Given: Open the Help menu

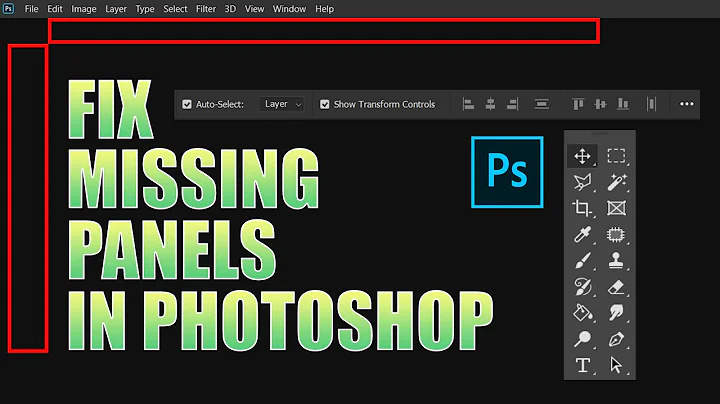Looking at the screenshot, I should tap(324, 9).
